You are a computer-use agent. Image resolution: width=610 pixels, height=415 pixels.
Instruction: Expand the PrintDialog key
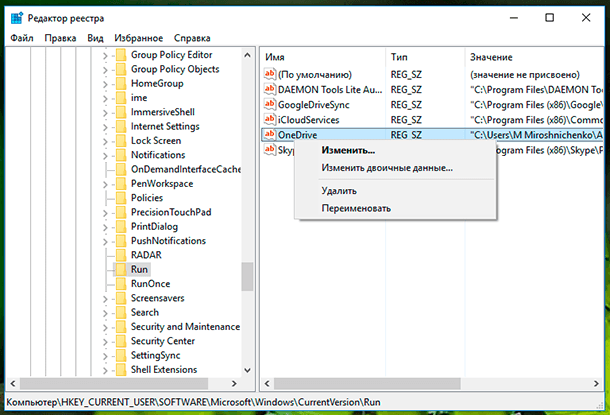[x=105, y=227]
